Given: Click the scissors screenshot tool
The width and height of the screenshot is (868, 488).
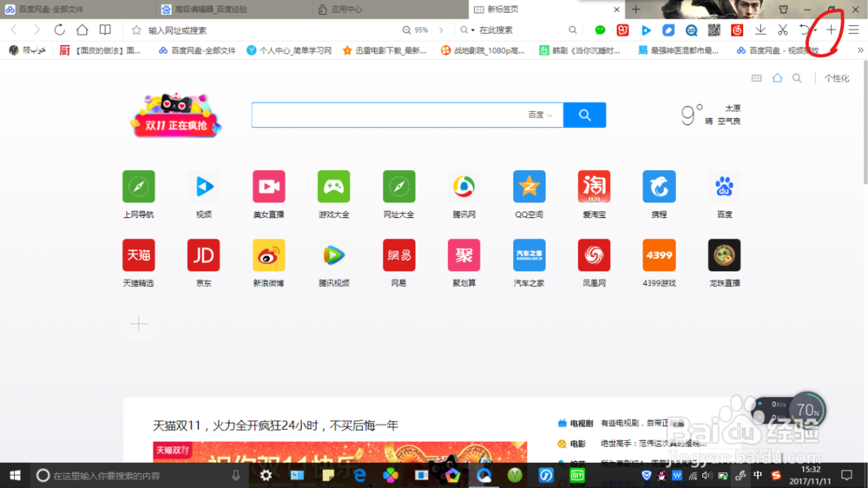Looking at the screenshot, I should tap(782, 30).
